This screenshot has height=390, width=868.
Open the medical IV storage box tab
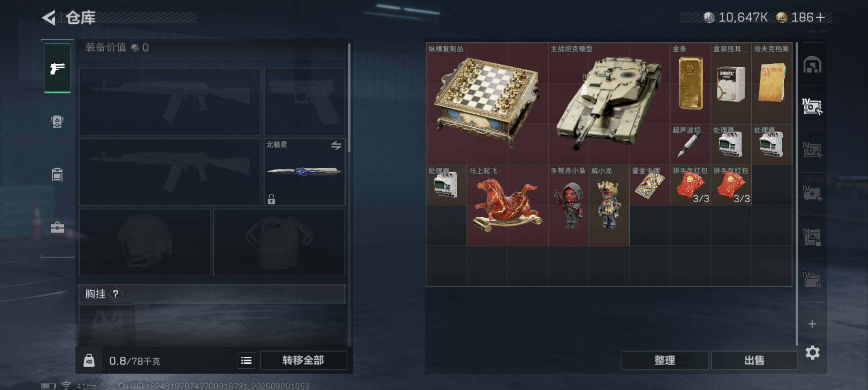812,194
